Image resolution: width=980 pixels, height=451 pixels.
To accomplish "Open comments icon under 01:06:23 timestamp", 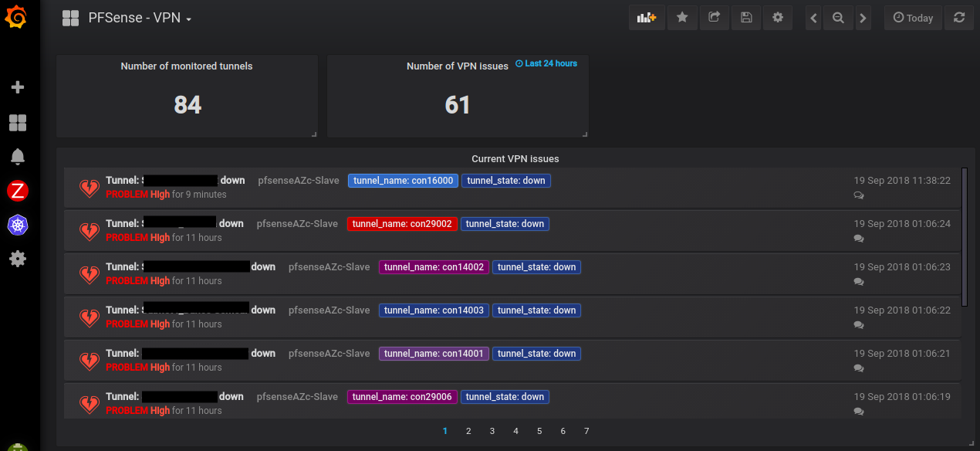I will tap(859, 282).
